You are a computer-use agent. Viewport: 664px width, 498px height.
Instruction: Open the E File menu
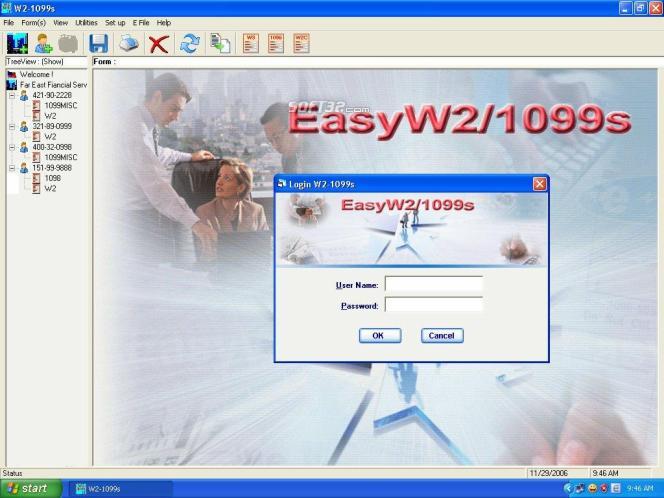141,23
